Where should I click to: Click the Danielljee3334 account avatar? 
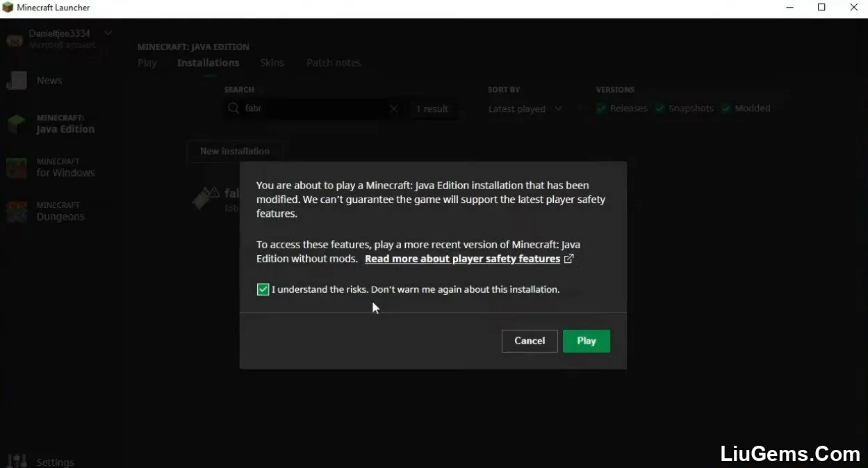click(x=15, y=40)
